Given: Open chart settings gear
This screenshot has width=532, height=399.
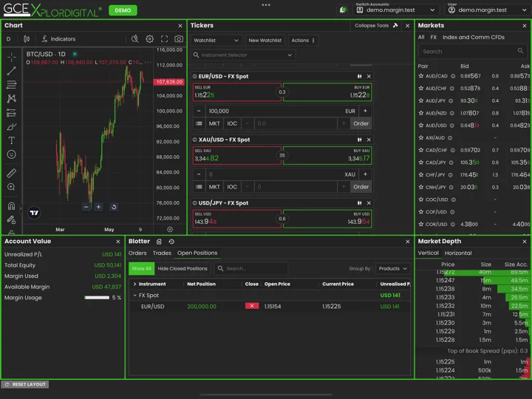Looking at the screenshot, I should pyautogui.click(x=149, y=39).
